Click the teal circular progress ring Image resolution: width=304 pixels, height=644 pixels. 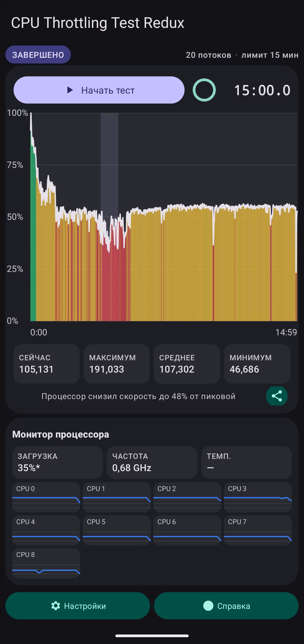pyautogui.click(x=204, y=90)
